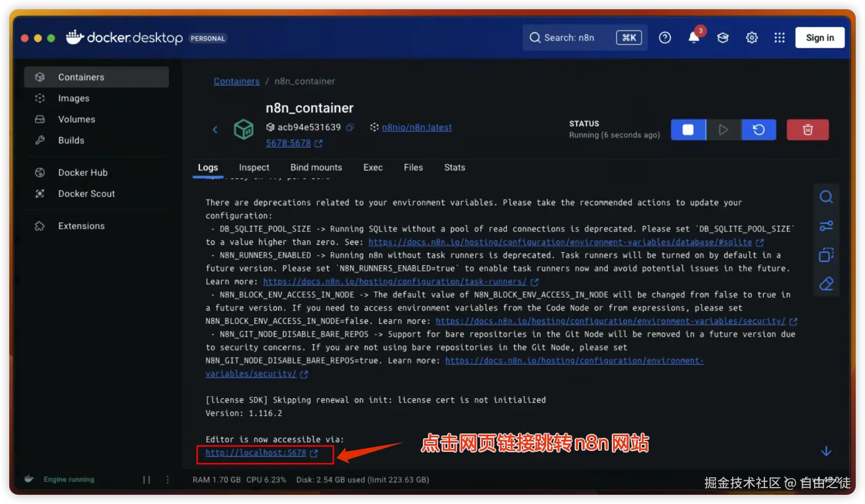The height and width of the screenshot is (504, 865).
Task: Open the help question mark icon
Action: (x=665, y=37)
